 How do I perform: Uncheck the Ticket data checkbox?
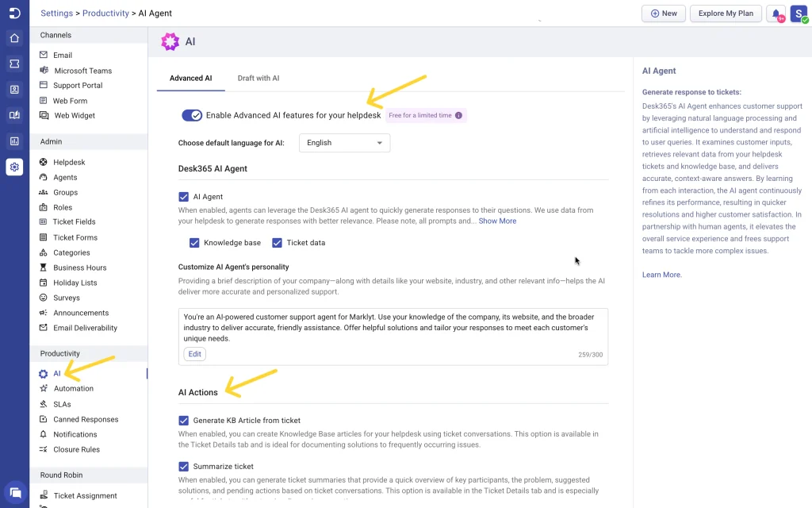pos(277,243)
